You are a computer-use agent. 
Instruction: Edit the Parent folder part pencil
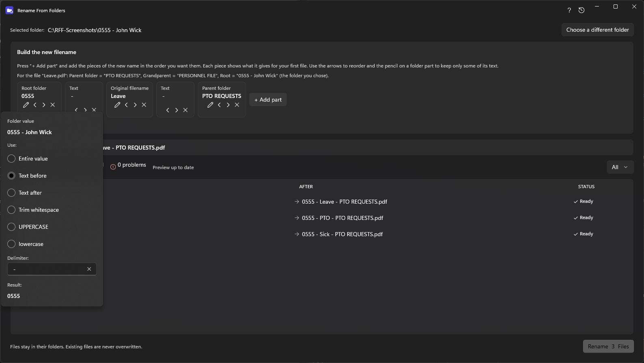tap(210, 105)
